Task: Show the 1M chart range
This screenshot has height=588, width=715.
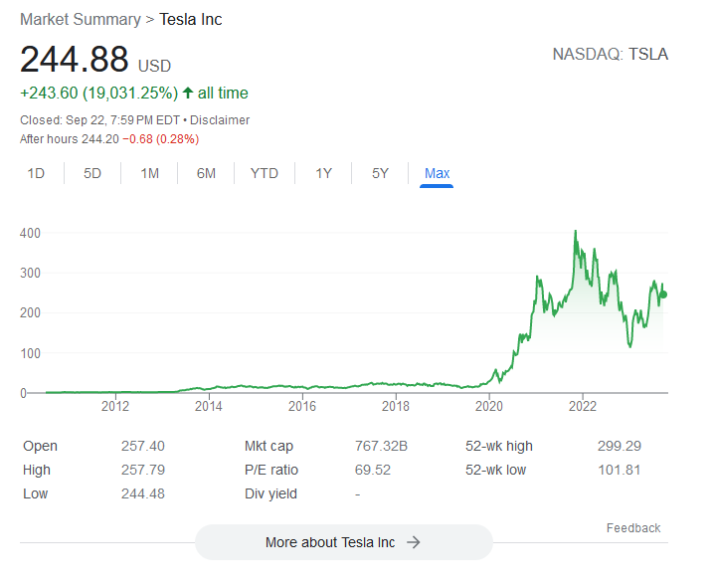Action: [x=149, y=173]
